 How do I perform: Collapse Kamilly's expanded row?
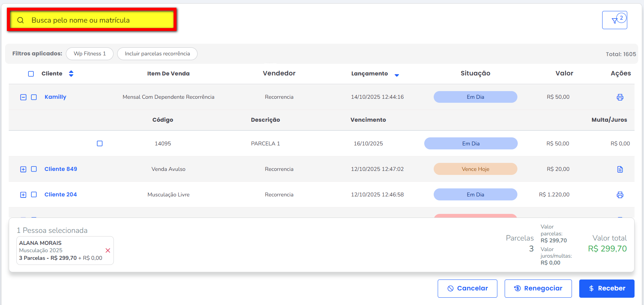(23, 97)
